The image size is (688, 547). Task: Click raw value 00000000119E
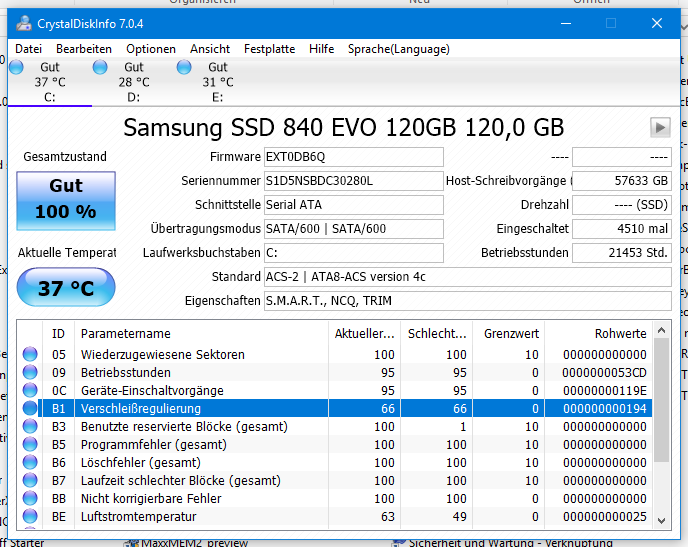pos(604,390)
